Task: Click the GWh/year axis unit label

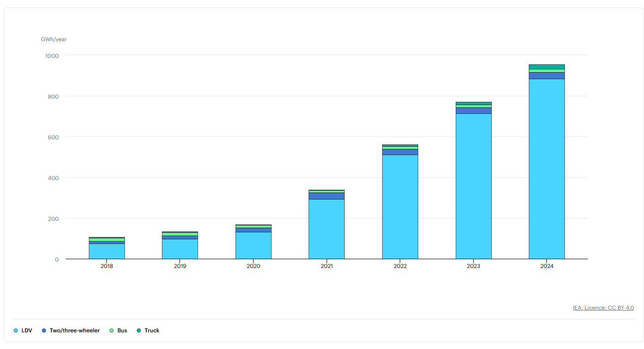Action: pos(54,39)
